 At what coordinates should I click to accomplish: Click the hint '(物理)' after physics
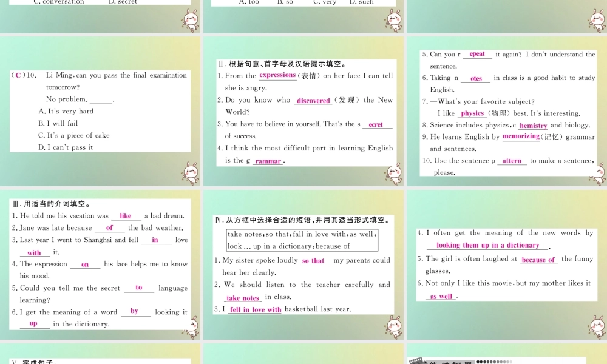tap(498, 113)
